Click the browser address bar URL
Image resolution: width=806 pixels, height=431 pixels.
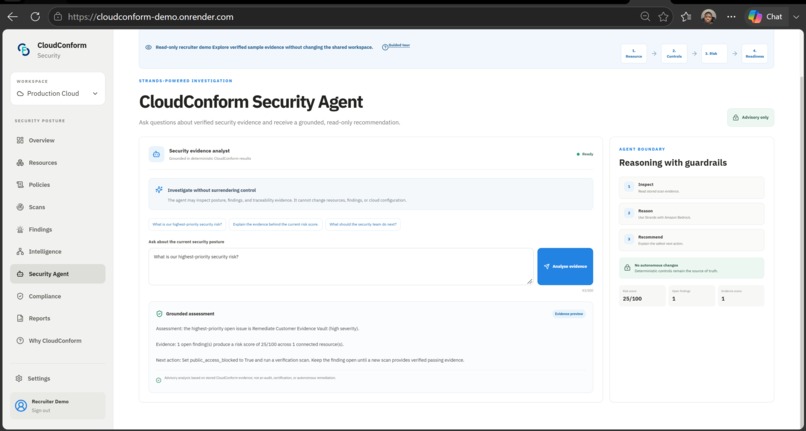coord(151,16)
